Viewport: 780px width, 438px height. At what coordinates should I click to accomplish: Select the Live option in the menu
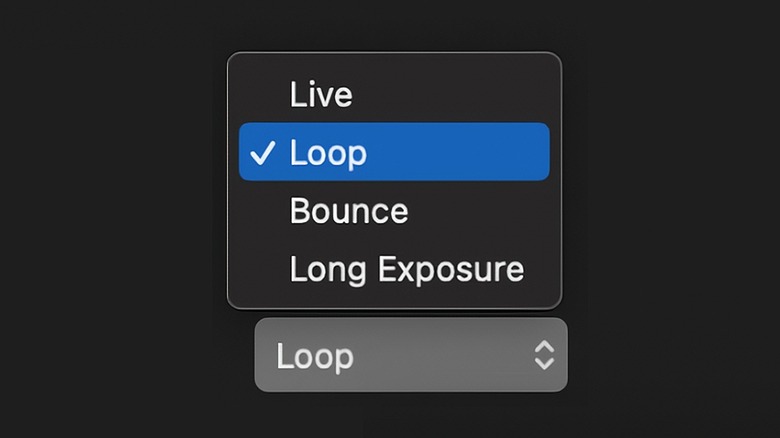pyautogui.click(x=321, y=95)
